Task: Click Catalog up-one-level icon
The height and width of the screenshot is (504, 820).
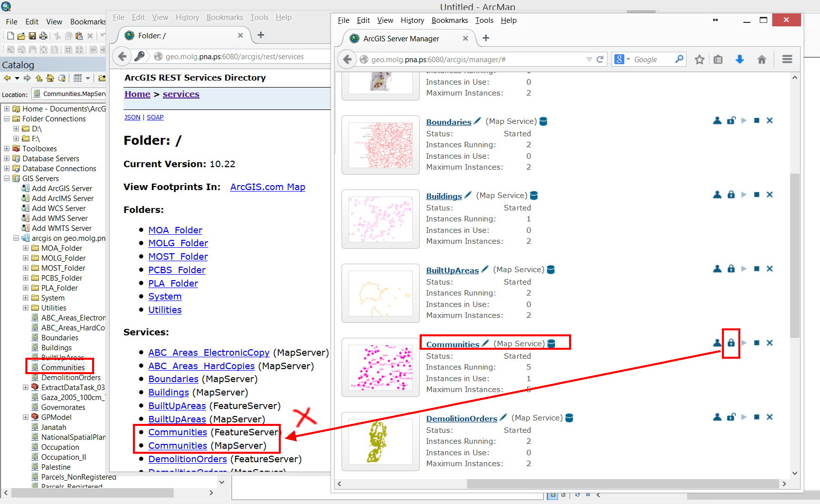Action: [39, 78]
